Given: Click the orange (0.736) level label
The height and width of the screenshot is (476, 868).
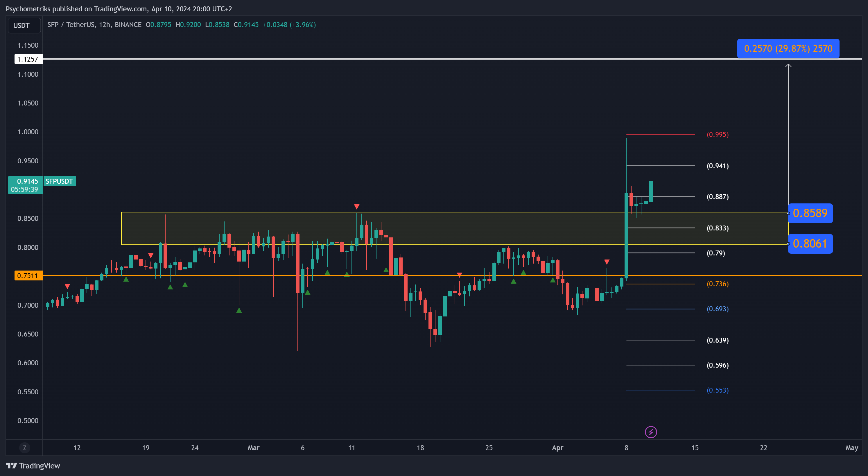Looking at the screenshot, I should 718,284.
